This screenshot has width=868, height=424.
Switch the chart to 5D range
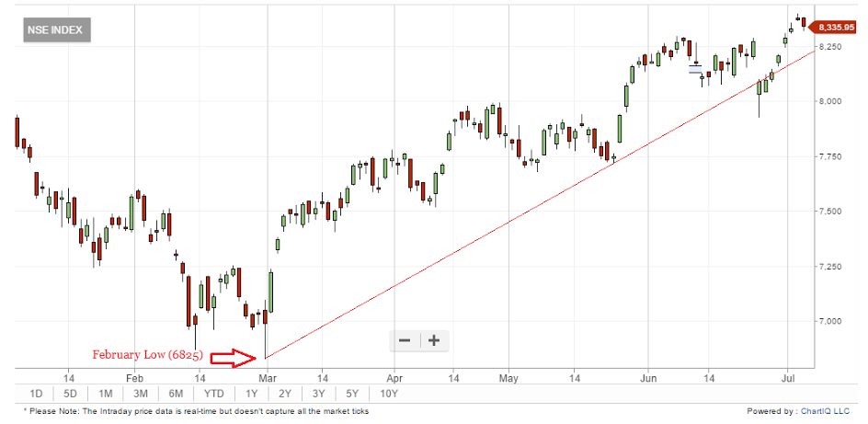point(70,394)
